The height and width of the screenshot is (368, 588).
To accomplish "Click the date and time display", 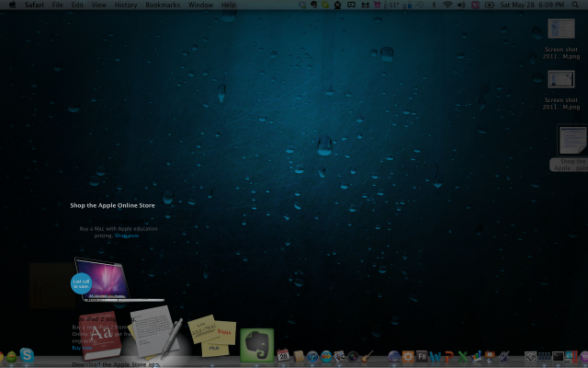I will pos(532,5).
